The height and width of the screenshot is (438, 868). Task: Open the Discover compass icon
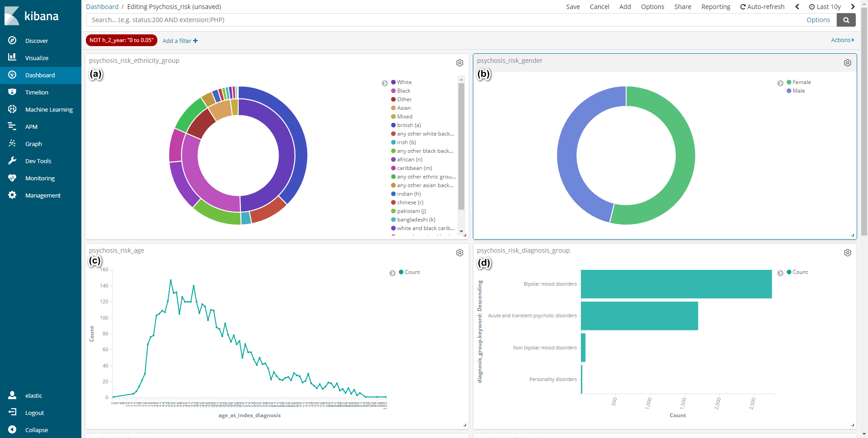tap(12, 41)
